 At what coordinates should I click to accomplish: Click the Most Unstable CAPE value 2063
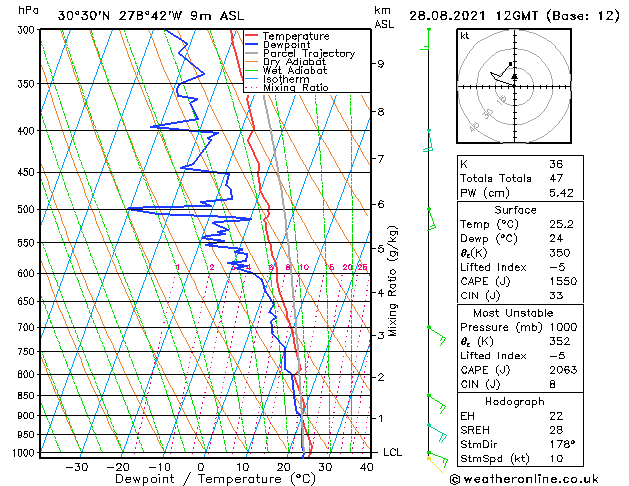tap(563, 370)
